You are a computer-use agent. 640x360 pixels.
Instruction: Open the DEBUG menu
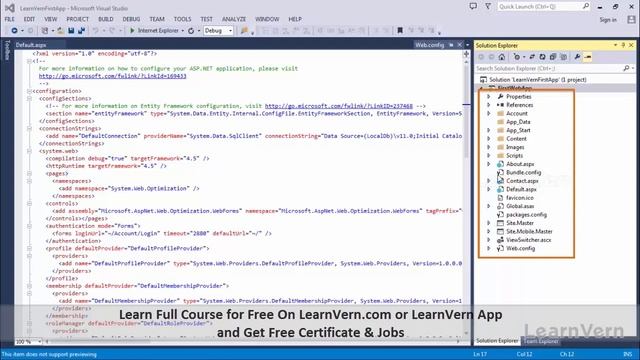coord(131,19)
